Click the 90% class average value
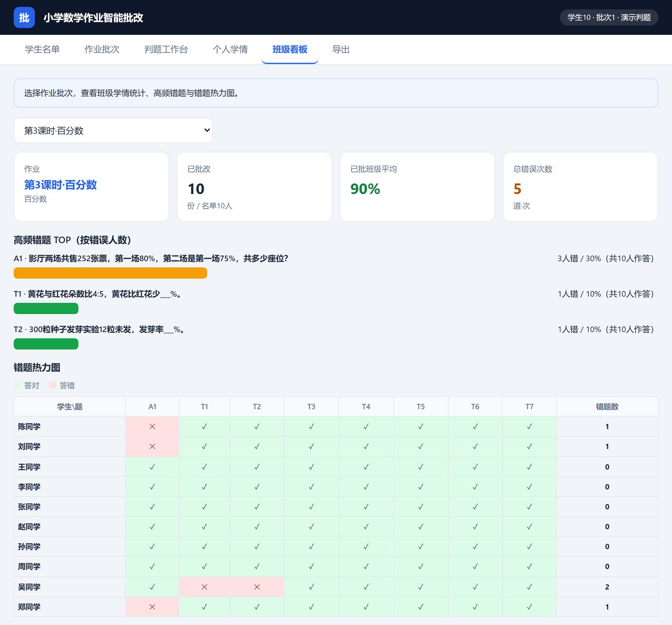This screenshot has width=672, height=625. [365, 189]
